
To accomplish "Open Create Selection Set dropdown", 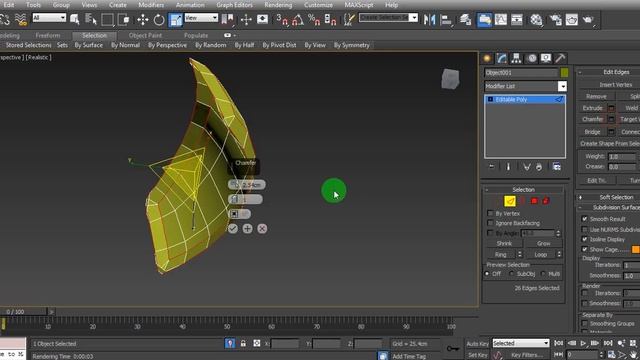I will coord(413,18).
